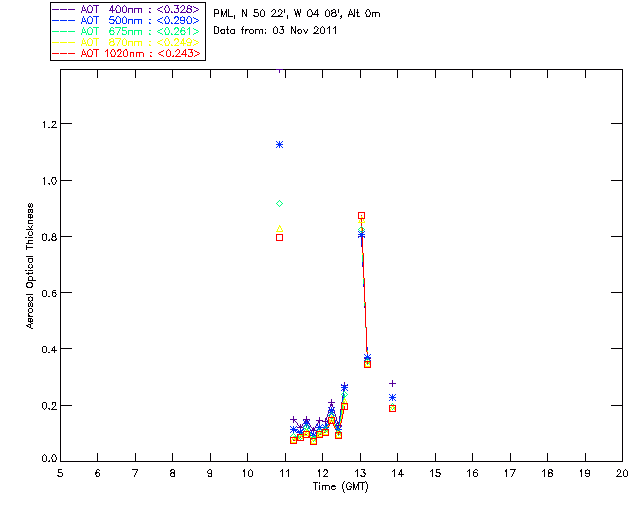Viewport: 640px width, 512px height.
Task: Click the AOT 500nm blue legend entry
Action: point(126,20)
